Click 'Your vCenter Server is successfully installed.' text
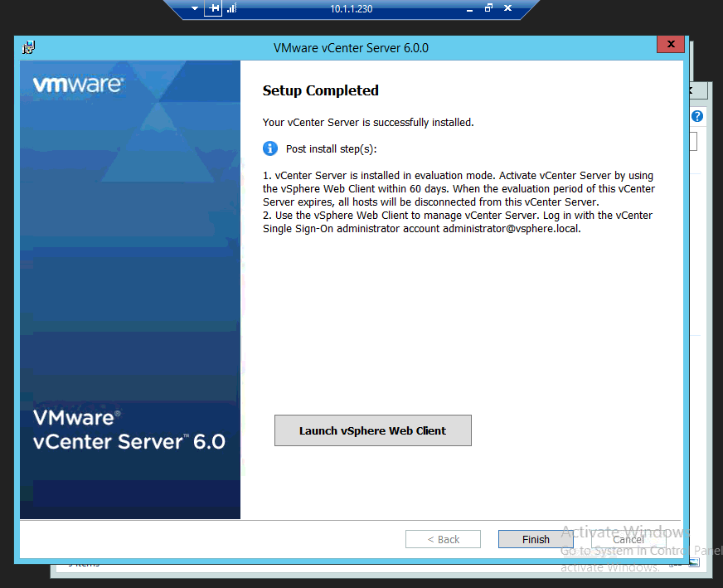This screenshot has width=723, height=588. pyautogui.click(x=368, y=122)
